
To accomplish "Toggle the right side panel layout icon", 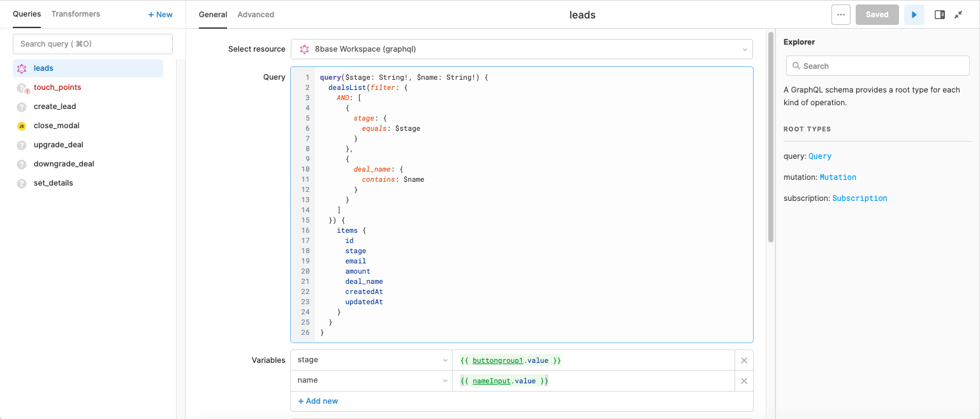I will coord(940,15).
